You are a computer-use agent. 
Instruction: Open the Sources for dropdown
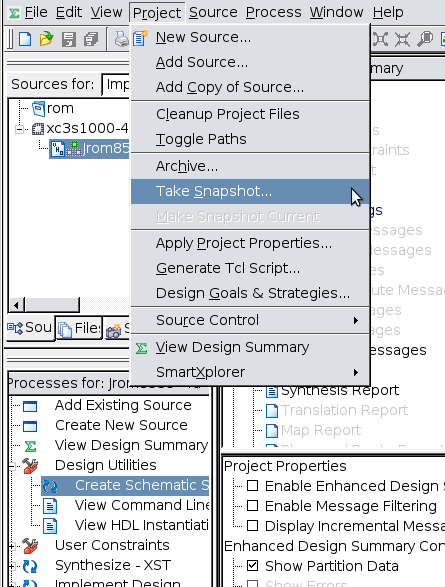pos(116,85)
